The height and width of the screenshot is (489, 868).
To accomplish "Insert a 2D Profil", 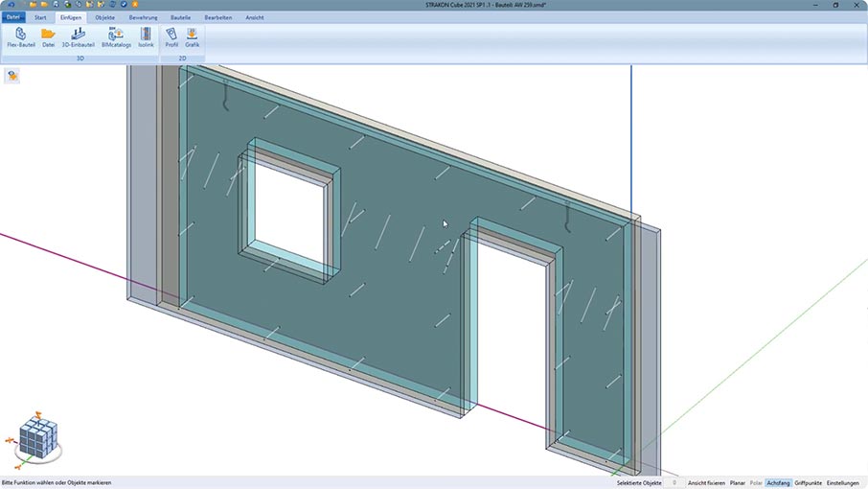I will tap(171, 37).
